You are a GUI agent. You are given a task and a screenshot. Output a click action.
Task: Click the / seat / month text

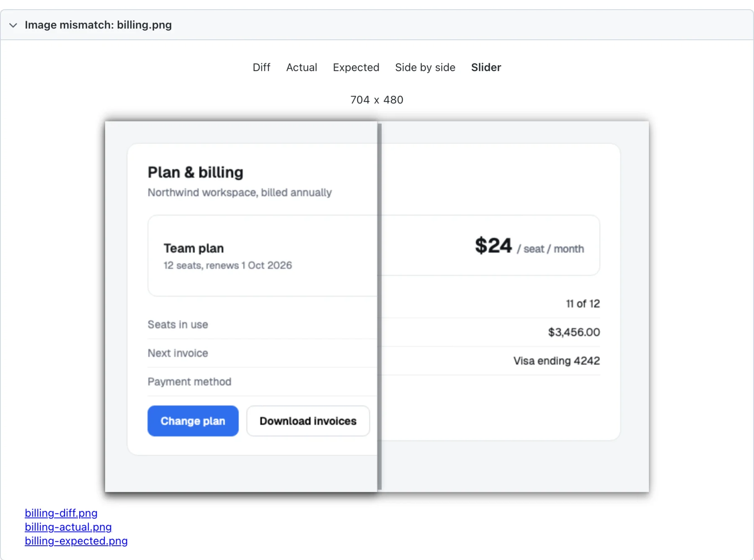coord(550,249)
